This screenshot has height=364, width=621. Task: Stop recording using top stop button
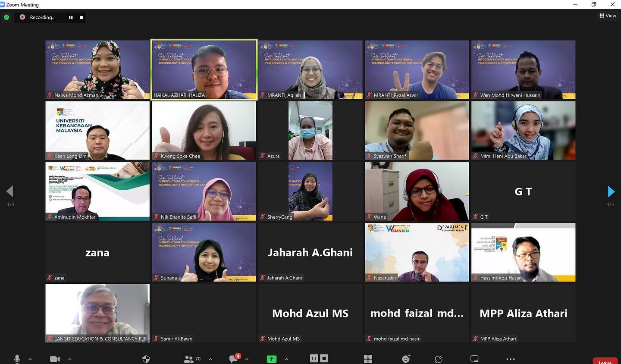tap(82, 17)
